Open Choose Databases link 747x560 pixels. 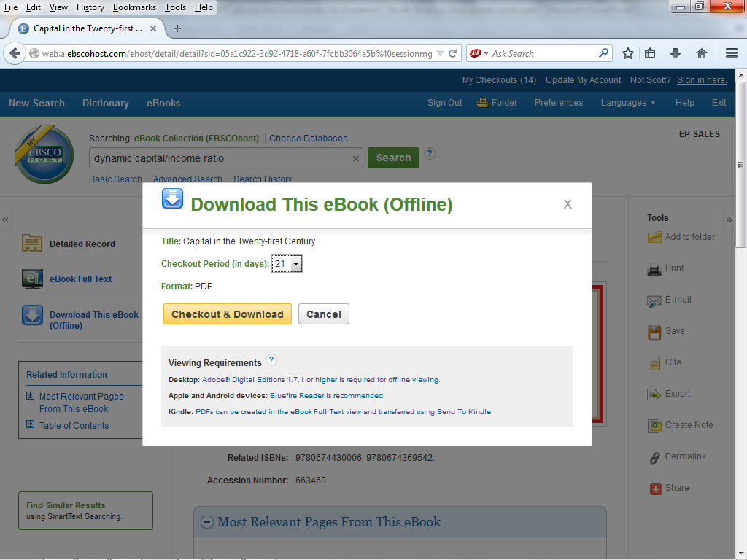[309, 138]
